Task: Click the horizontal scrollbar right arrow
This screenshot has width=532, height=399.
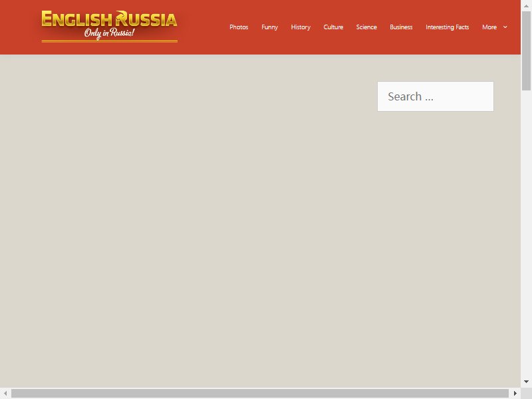Action: (515, 393)
